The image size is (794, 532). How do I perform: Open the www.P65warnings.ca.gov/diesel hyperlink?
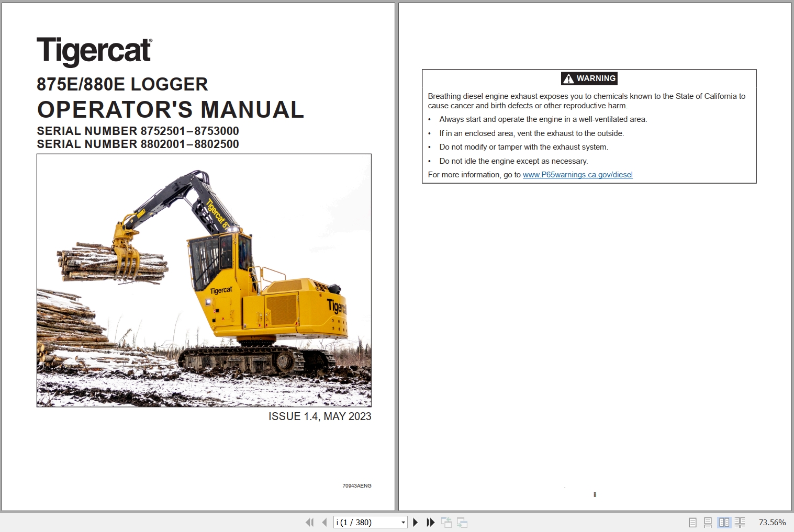[x=577, y=175]
